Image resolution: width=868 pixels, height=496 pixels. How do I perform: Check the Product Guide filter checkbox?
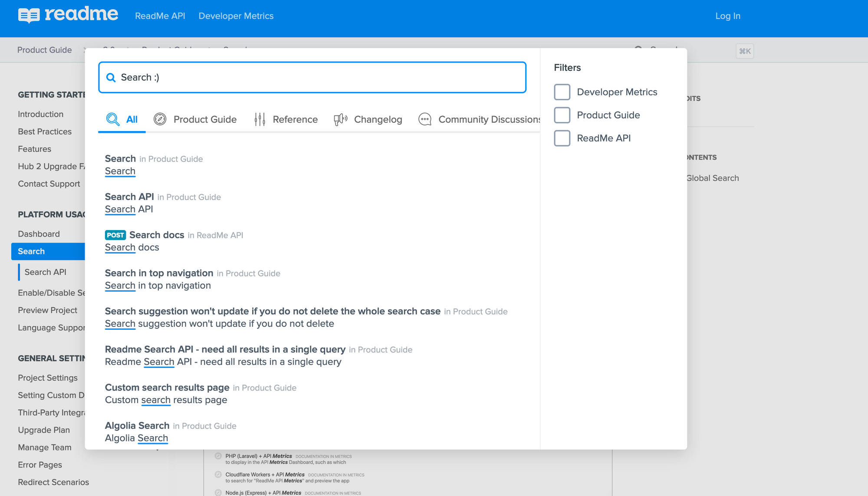tap(562, 115)
